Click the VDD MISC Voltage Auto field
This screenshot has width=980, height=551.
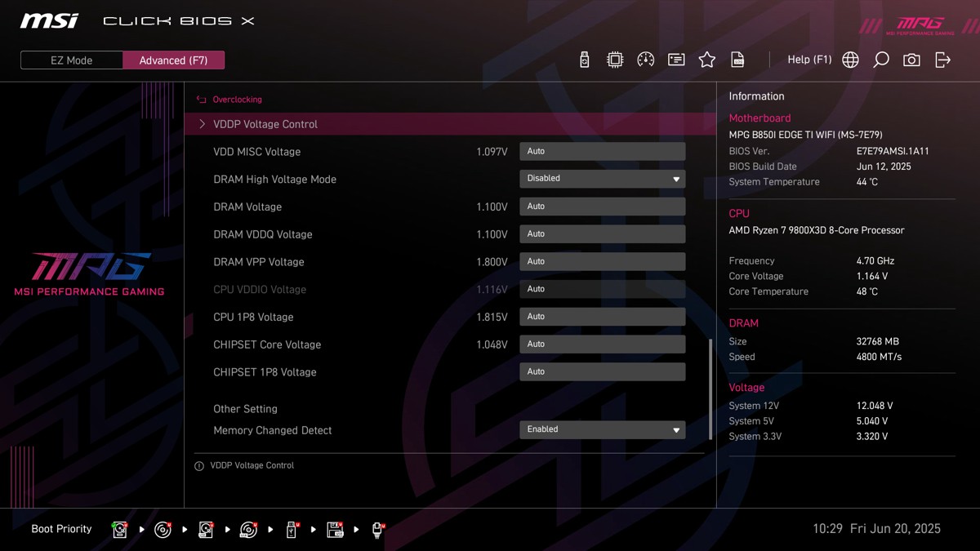click(x=603, y=151)
